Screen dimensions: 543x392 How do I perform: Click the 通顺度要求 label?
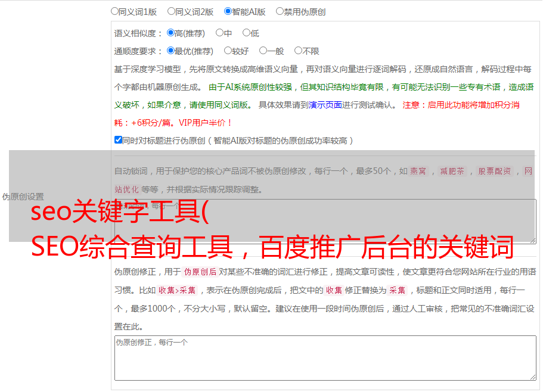pos(138,52)
